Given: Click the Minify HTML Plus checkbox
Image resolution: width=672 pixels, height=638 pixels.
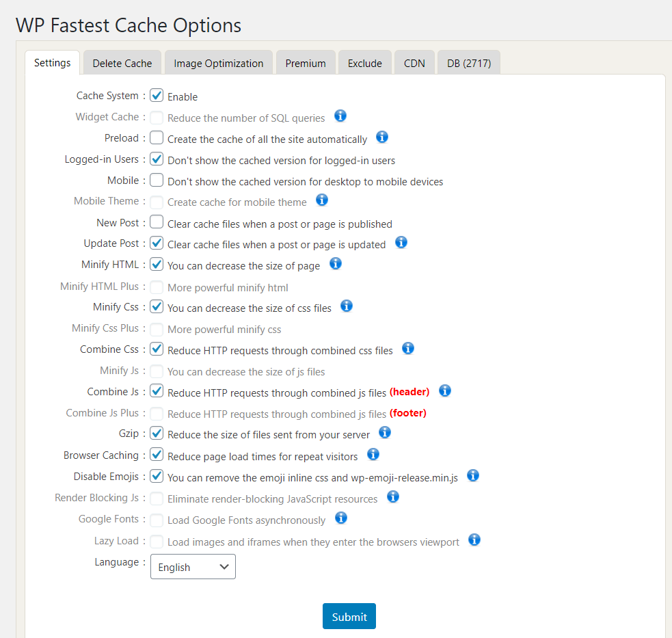Looking at the screenshot, I should (157, 287).
